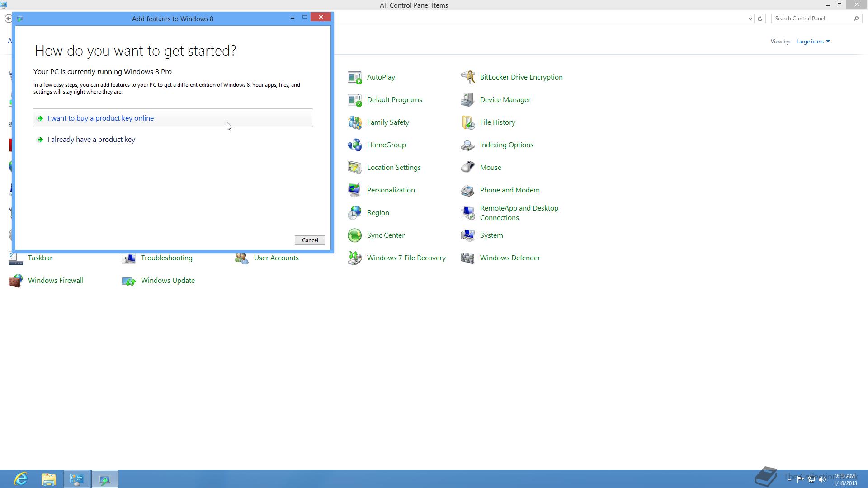Open the RemoteApp and Desktop Connections icon
Viewport: 868px width, 488px height.
pos(468,213)
